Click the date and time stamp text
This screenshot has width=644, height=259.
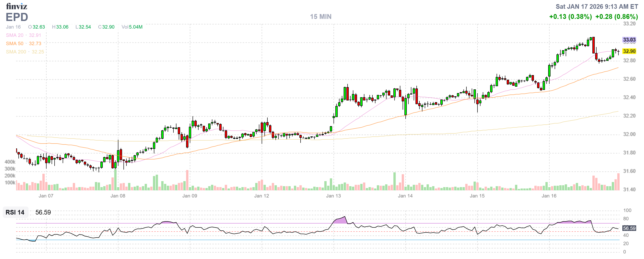(597, 6)
